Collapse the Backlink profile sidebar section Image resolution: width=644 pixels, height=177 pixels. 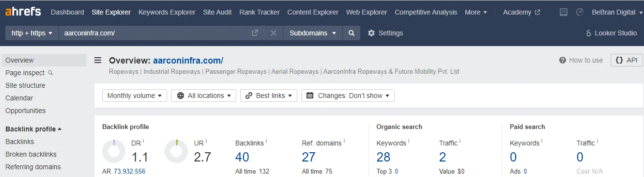point(33,129)
